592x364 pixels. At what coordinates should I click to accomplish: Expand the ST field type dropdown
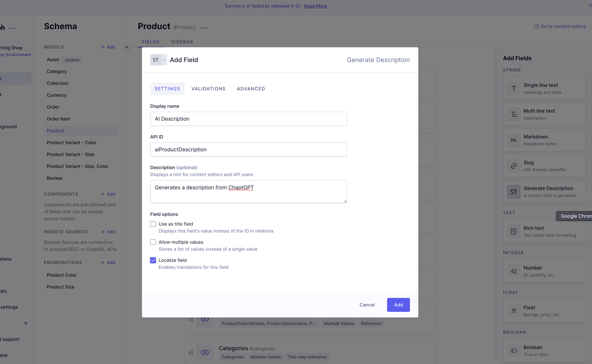coord(158,59)
